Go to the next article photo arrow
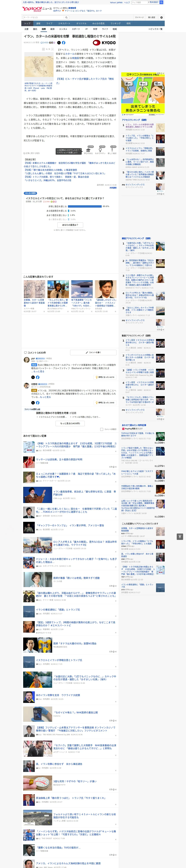The image size is (186, 868). 52,49
